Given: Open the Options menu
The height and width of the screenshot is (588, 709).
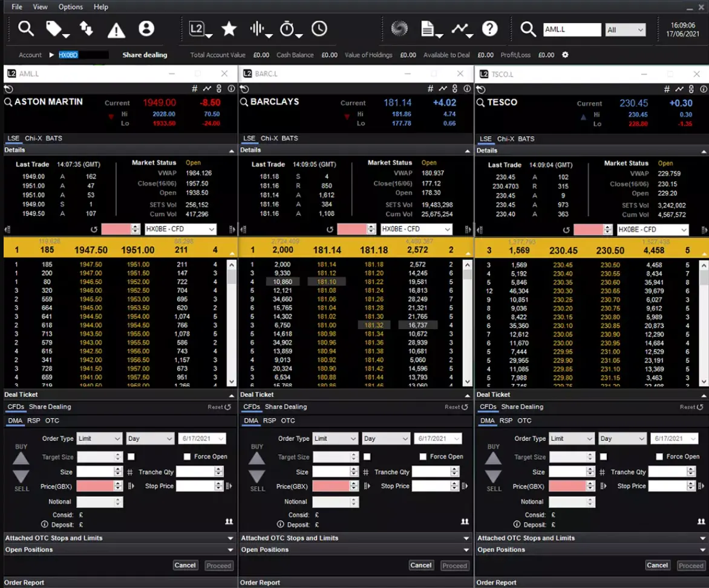Looking at the screenshot, I should (x=71, y=7).
